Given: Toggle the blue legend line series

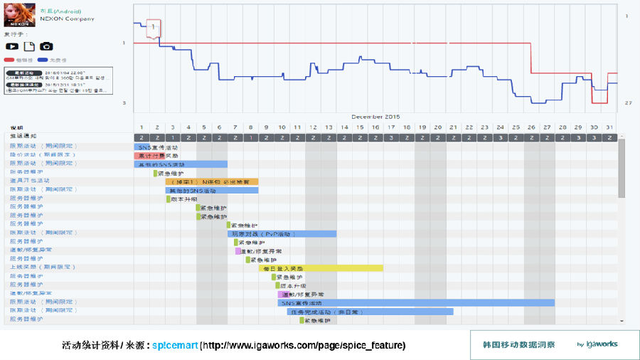Looking at the screenshot, I should point(52,60).
